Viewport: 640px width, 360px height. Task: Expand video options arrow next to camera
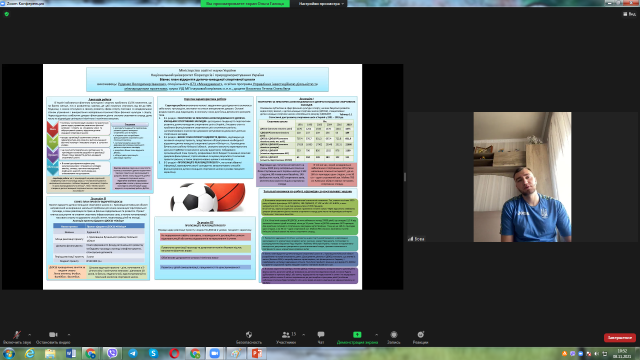tap(69, 335)
